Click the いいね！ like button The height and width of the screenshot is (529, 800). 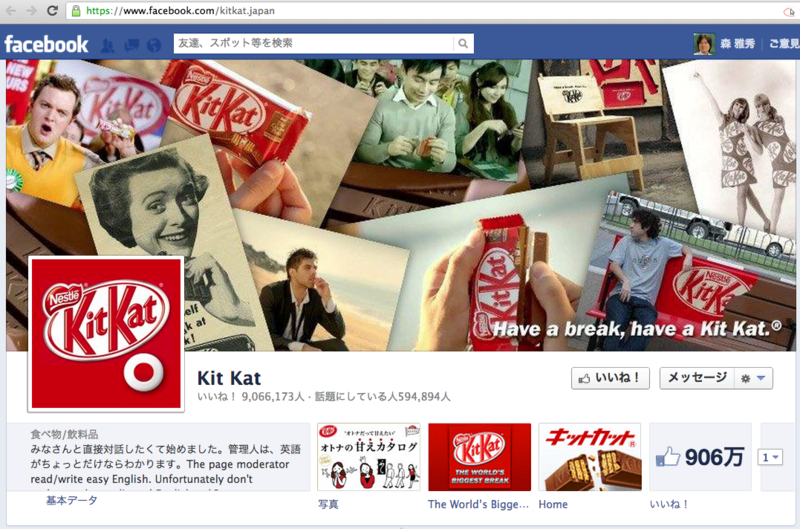[610, 379]
